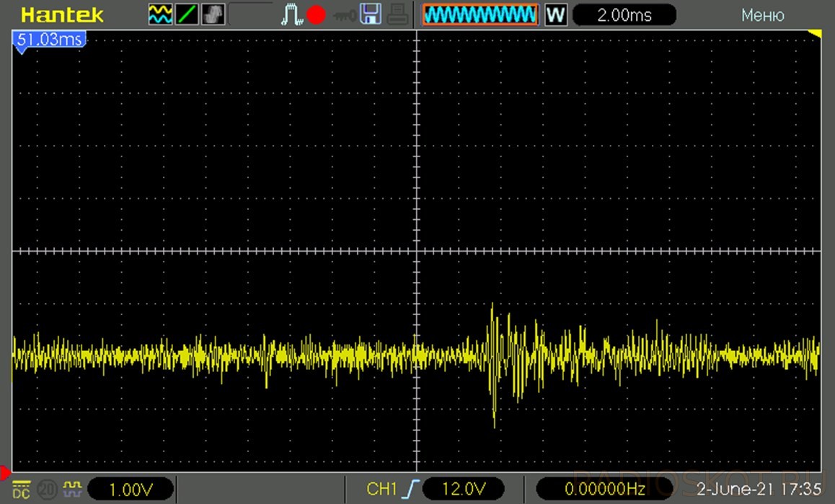Image resolution: width=835 pixels, height=504 pixels.
Task: Click the floppy disk save icon
Action: click(371, 14)
